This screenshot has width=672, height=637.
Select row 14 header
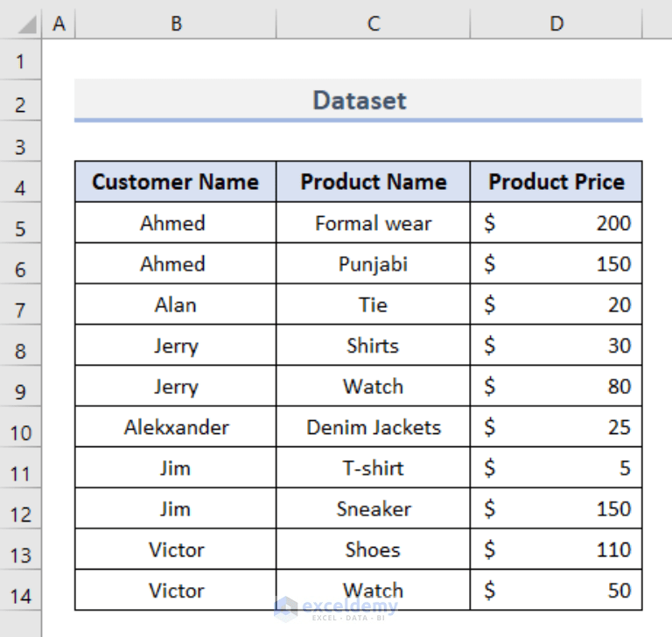tap(20, 591)
